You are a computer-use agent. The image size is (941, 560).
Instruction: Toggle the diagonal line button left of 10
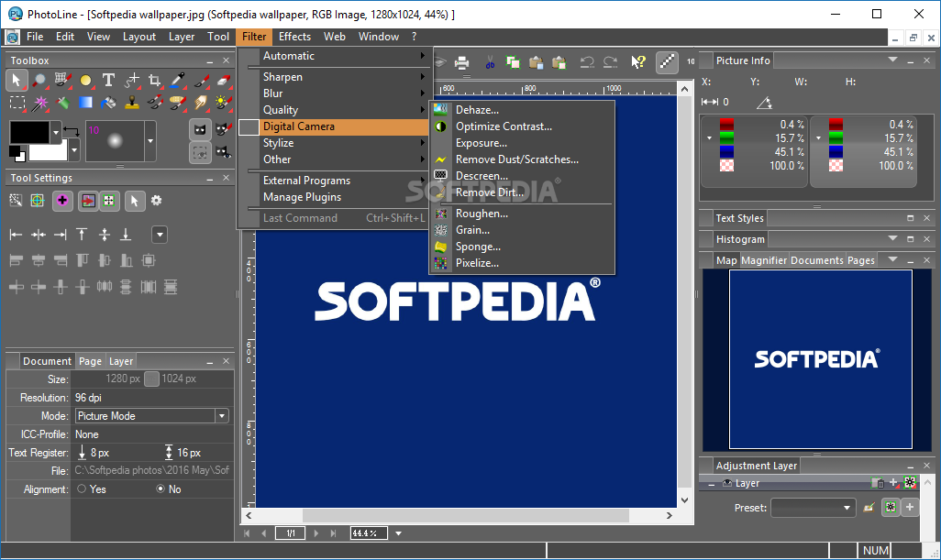click(667, 61)
